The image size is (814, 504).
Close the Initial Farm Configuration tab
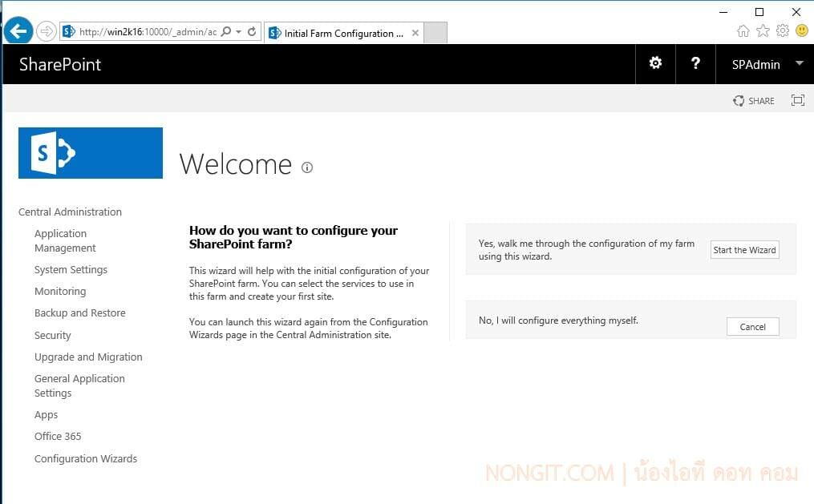tap(415, 33)
